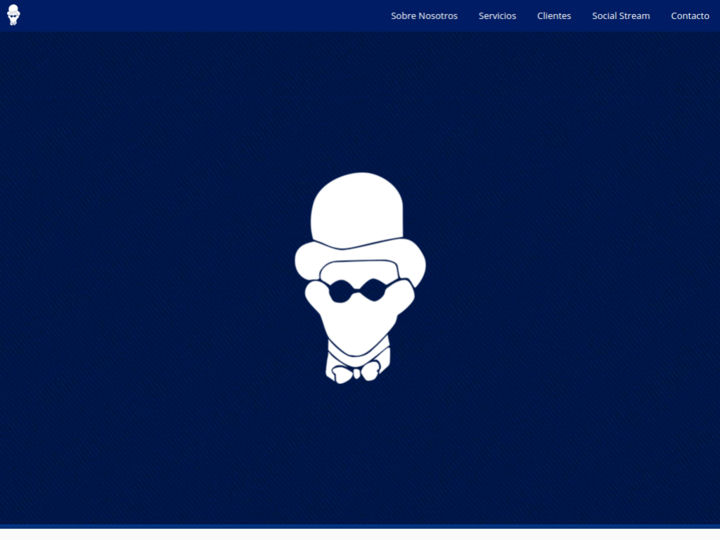Click the mascot's shirt collar above the bow tie
Screen dimensions: 720x540
point(358,356)
